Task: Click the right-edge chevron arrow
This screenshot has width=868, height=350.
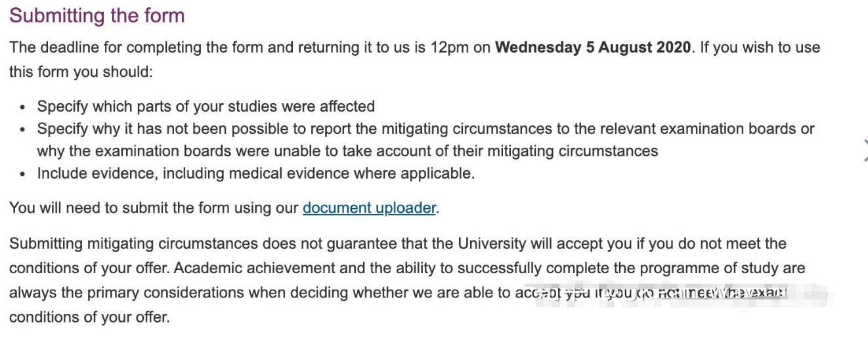Action: pyautogui.click(x=865, y=150)
